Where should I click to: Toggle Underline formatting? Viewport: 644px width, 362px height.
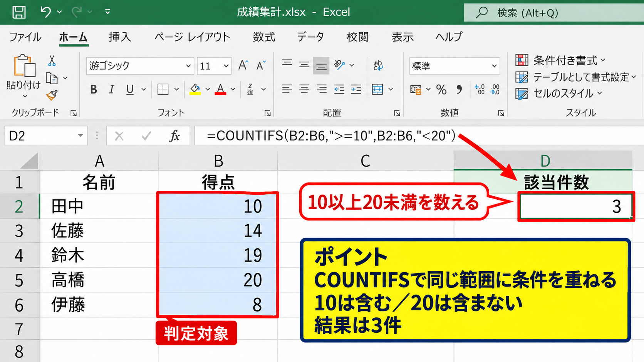click(130, 90)
